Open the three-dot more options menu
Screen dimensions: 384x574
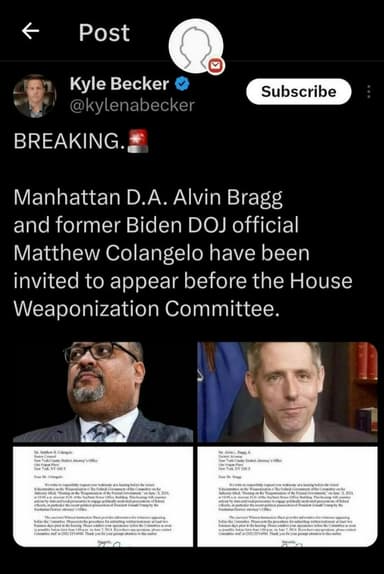(369, 92)
